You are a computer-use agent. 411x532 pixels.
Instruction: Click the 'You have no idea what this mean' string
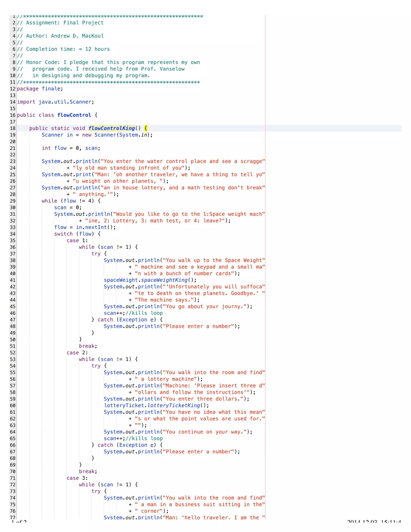pos(214,412)
